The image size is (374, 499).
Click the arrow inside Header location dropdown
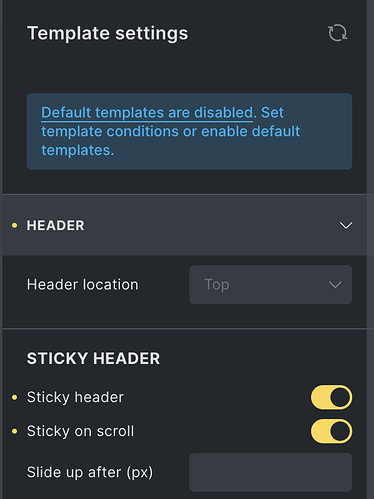pyautogui.click(x=335, y=285)
